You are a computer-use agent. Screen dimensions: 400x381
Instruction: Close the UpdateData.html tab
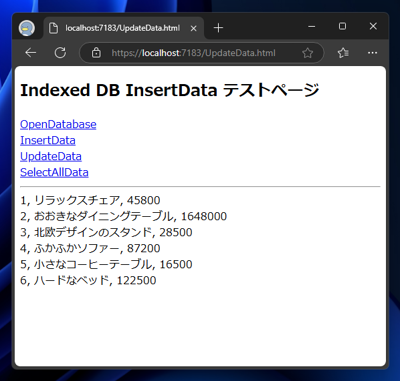pyautogui.click(x=193, y=28)
